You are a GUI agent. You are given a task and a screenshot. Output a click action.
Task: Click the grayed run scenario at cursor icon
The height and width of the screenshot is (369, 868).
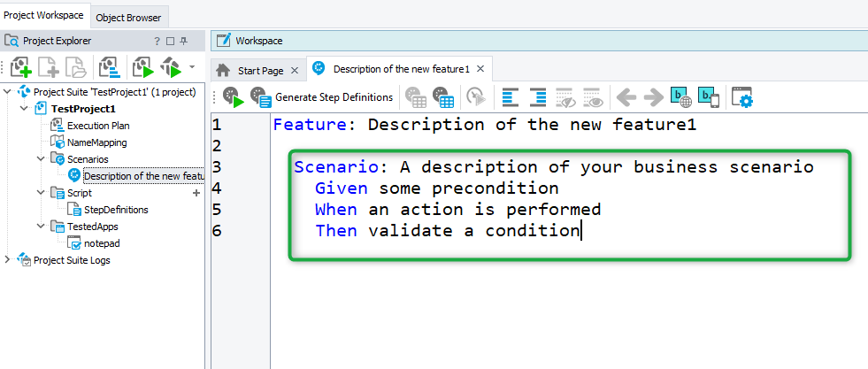point(475,97)
